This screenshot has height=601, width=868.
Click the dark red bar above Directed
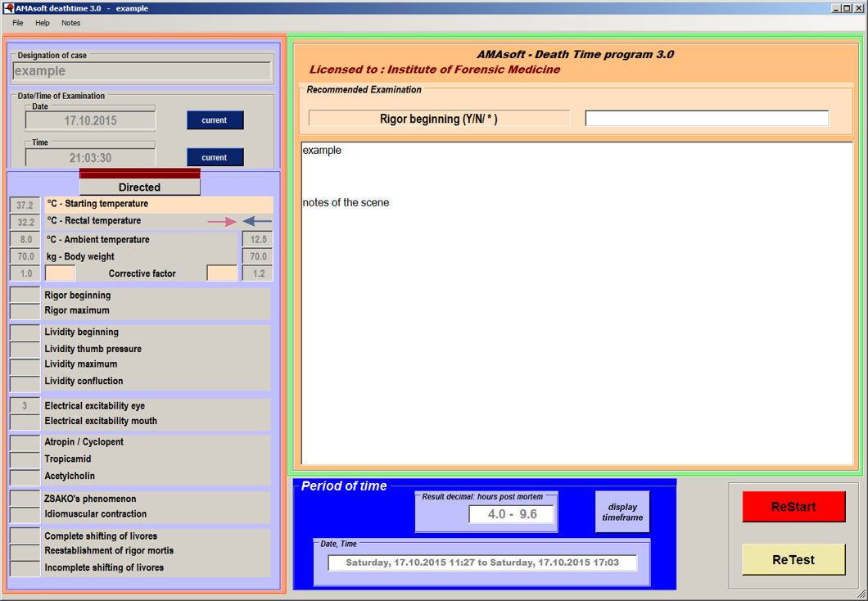(139, 174)
